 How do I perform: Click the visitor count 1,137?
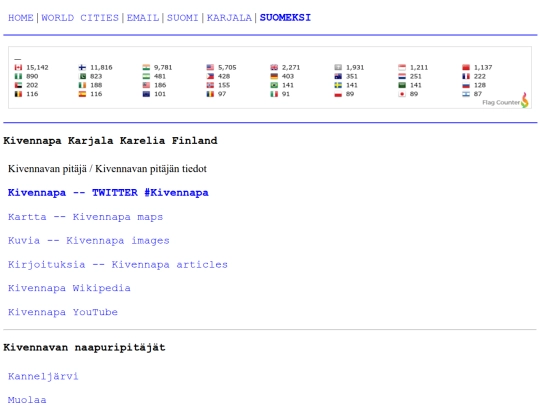pos(483,68)
